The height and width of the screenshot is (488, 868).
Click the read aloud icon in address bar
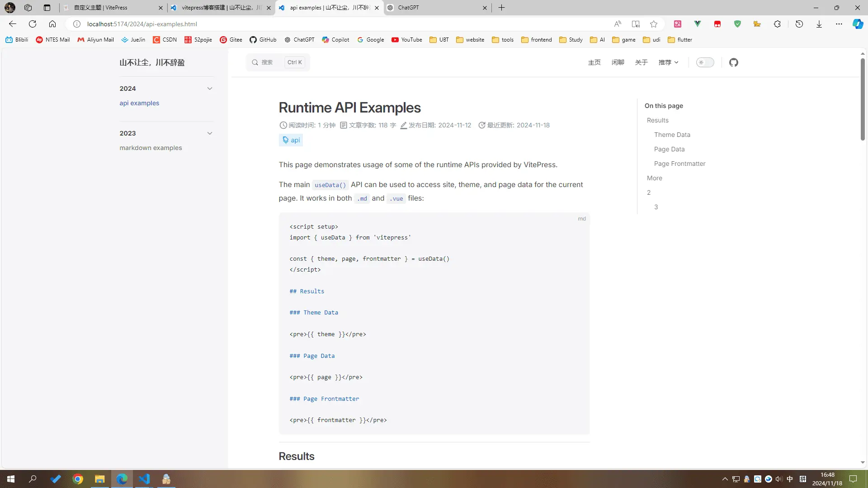[618, 24]
